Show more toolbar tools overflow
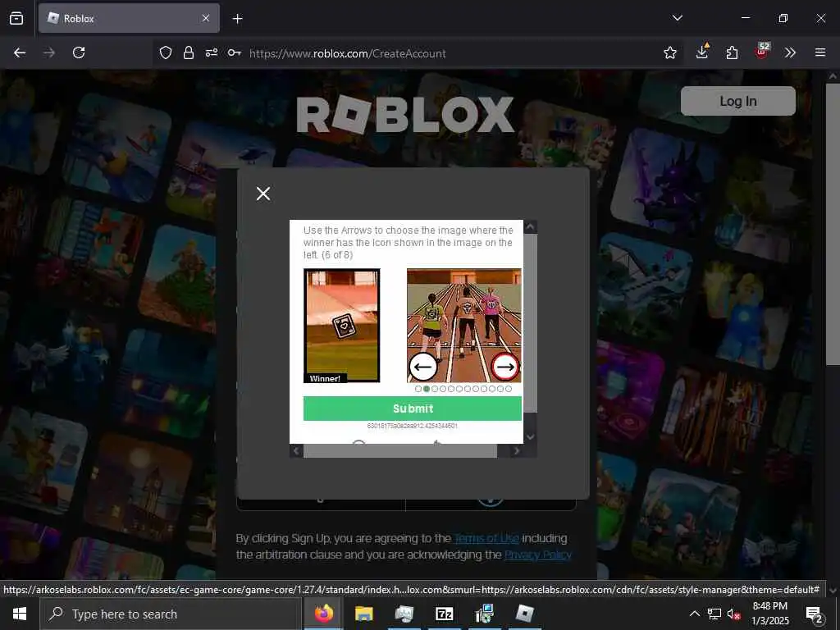The height and width of the screenshot is (630, 840). 790,52
